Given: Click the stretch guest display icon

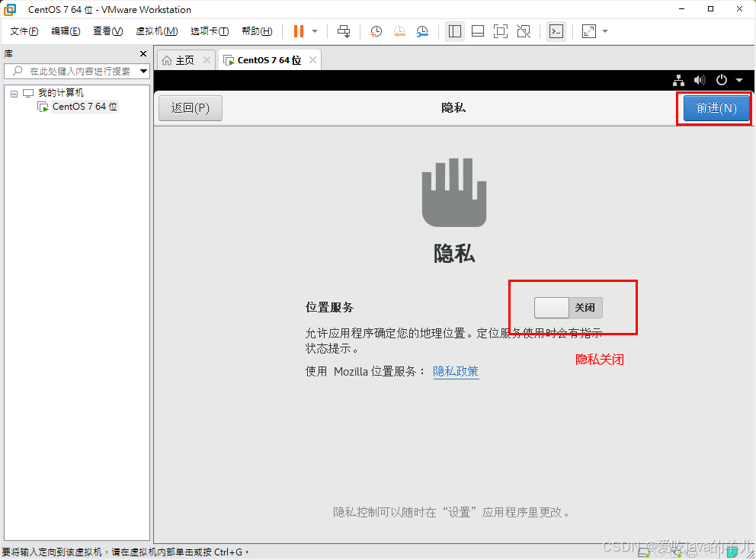Looking at the screenshot, I should (x=589, y=31).
